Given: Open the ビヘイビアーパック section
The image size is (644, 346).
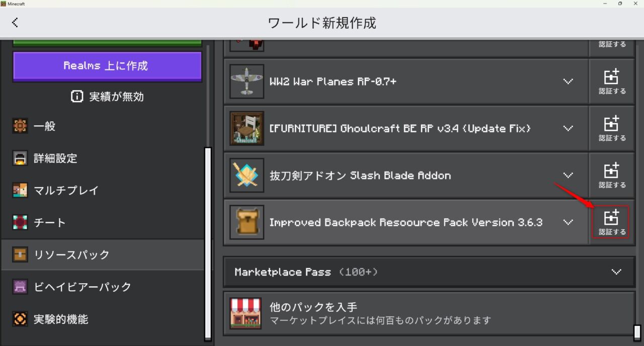Looking at the screenshot, I should [102, 287].
